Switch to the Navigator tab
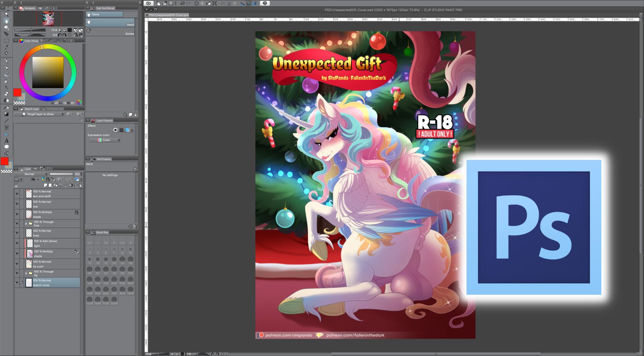644x356 pixels. click(28, 8)
